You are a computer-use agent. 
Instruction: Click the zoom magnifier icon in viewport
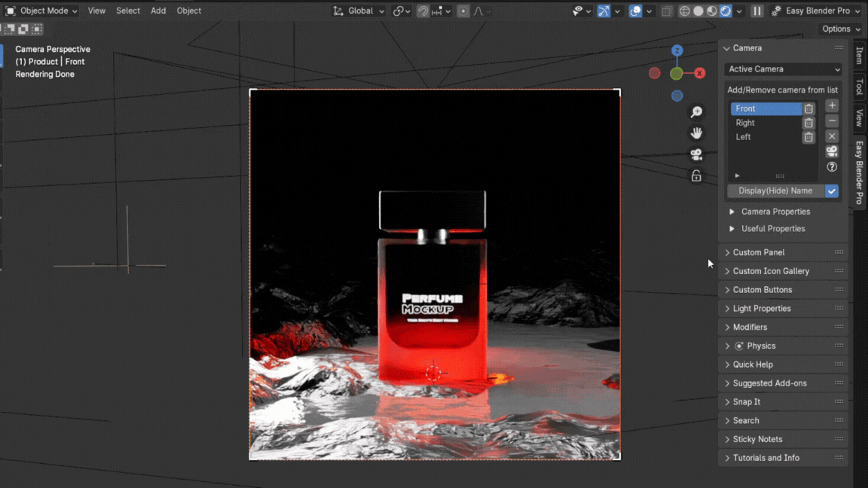[696, 112]
